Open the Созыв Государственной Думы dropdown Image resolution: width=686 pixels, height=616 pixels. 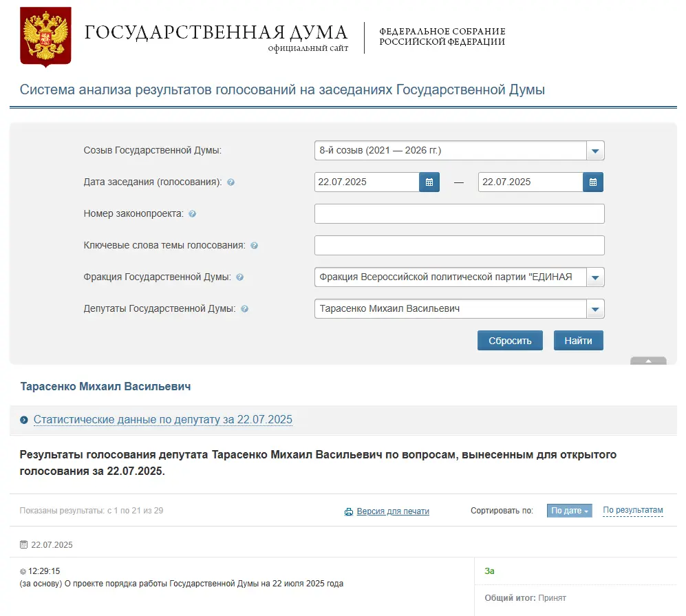595,151
